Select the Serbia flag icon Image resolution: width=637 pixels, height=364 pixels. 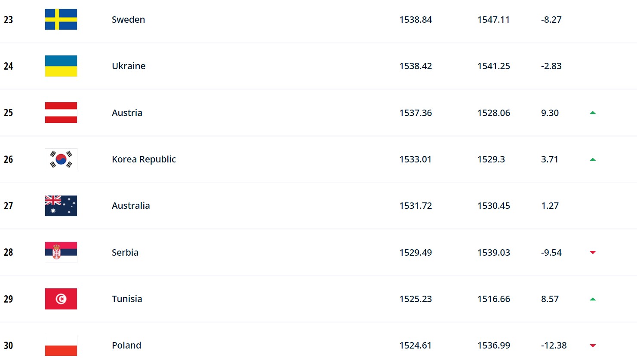point(61,252)
